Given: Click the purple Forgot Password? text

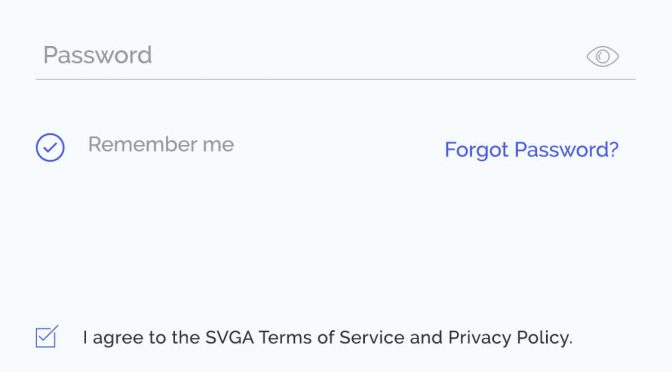Looking at the screenshot, I should click(x=531, y=150).
